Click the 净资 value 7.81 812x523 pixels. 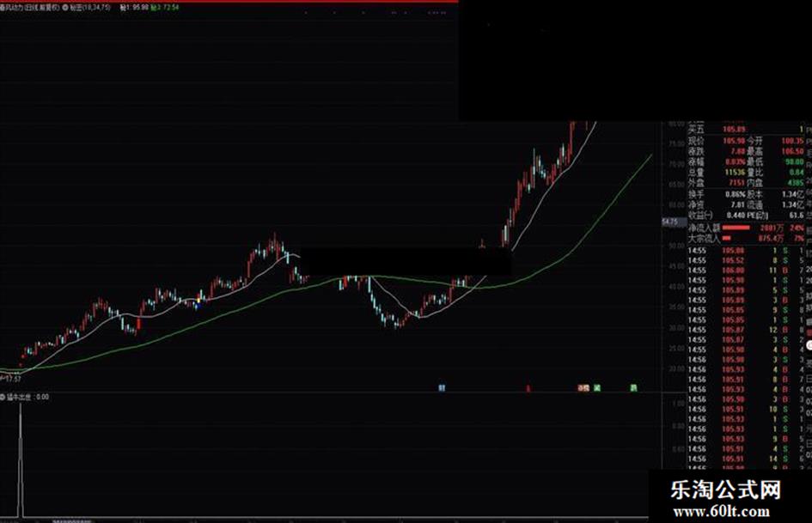[x=737, y=205]
